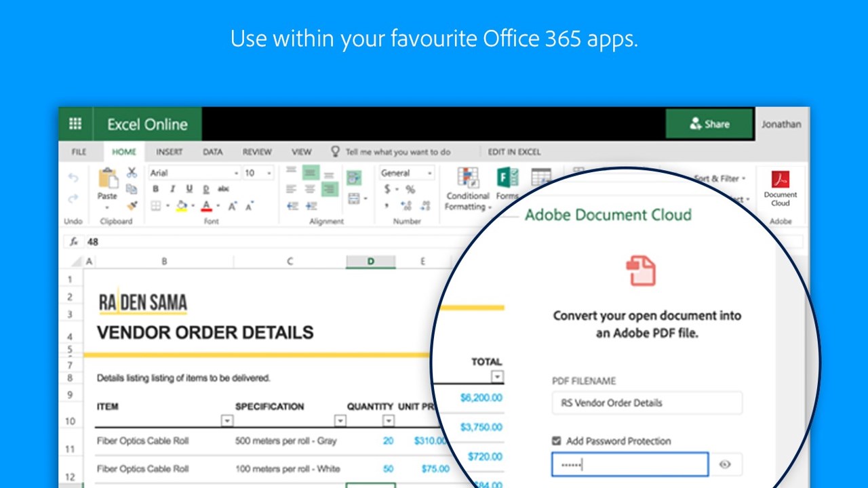868x488 pixels.
Task: Toggle Underline formatting
Action: 189,189
